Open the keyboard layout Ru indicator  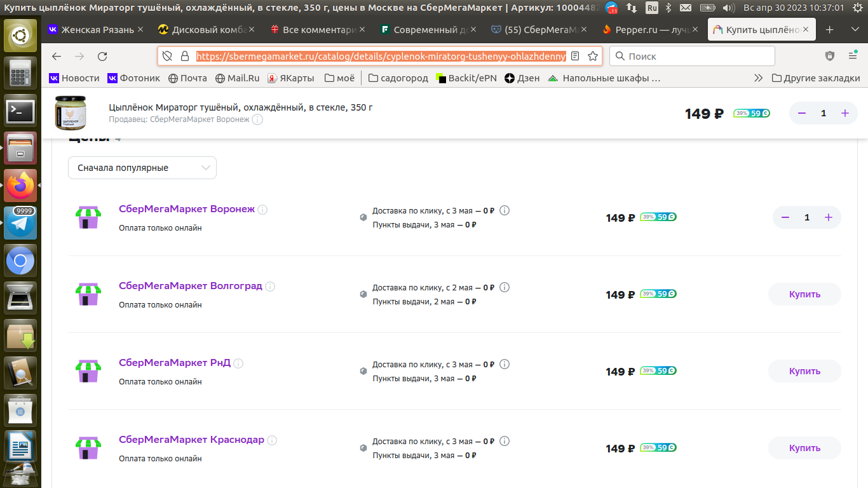[651, 8]
